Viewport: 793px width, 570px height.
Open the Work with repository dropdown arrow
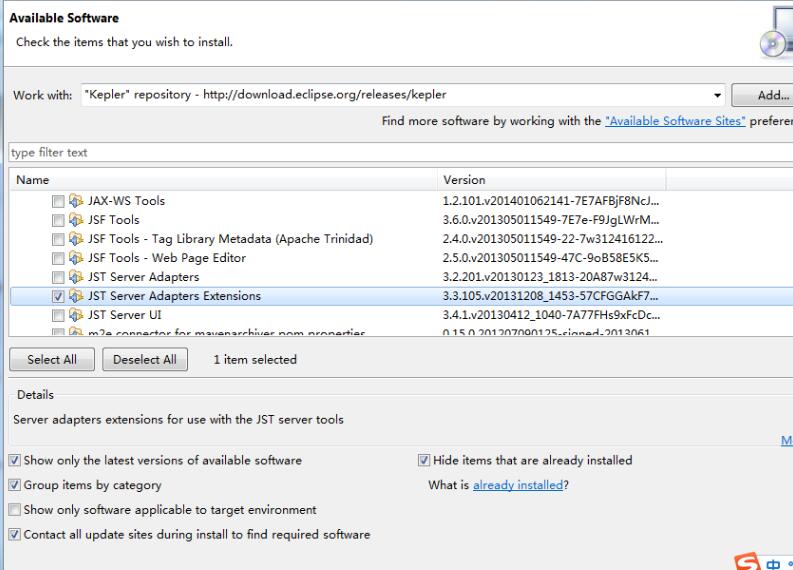(x=717, y=95)
